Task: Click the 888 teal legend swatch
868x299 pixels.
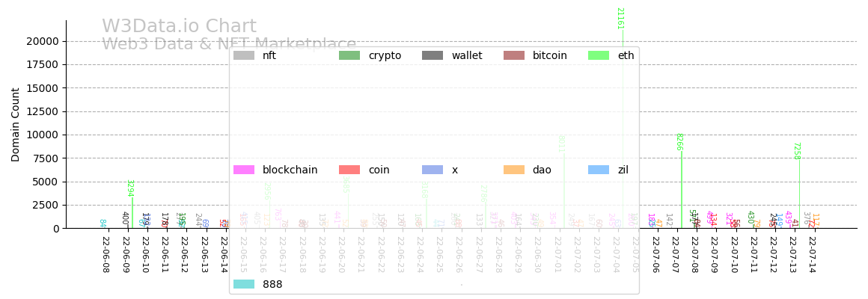Action: click(x=243, y=284)
